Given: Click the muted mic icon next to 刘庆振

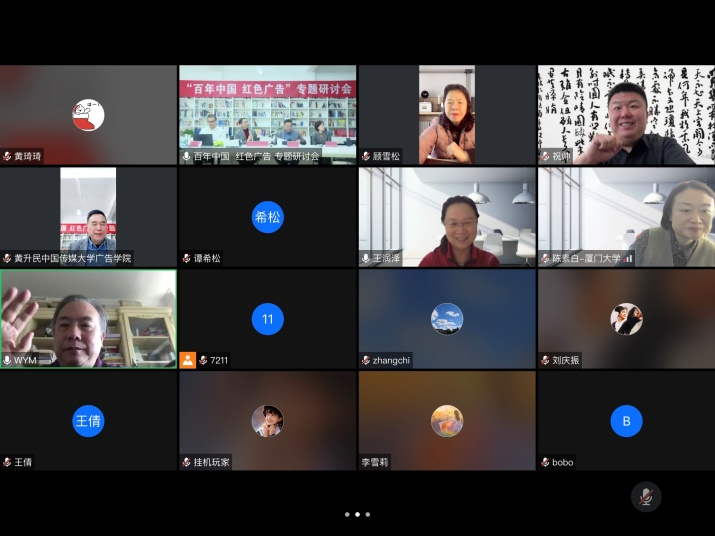Looking at the screenshot, I should click(x=545, y=360).
